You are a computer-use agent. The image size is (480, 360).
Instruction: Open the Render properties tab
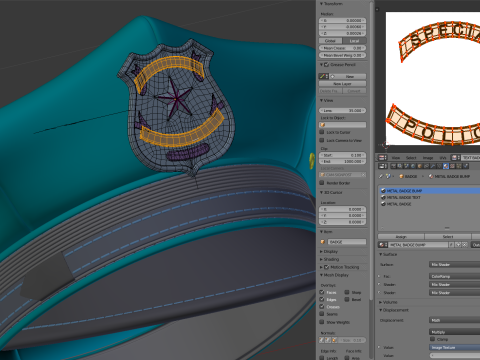(x=394, y=166)
